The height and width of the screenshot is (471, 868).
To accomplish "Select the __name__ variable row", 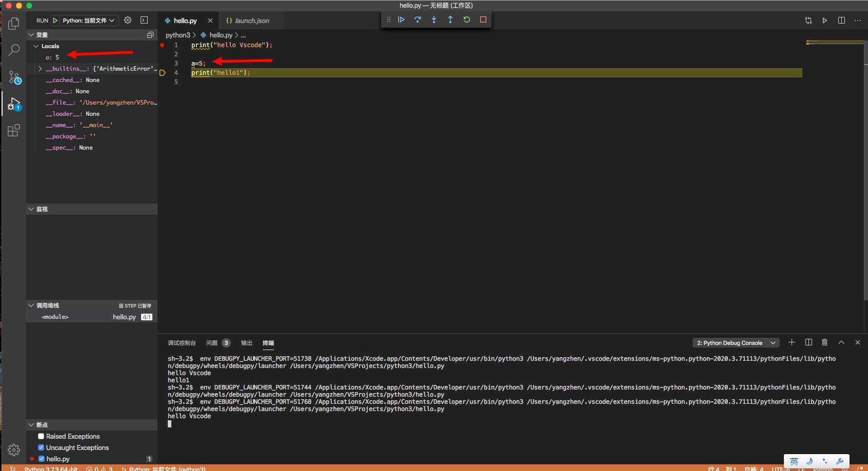I will pyautogui.click(x=92, y=125).
